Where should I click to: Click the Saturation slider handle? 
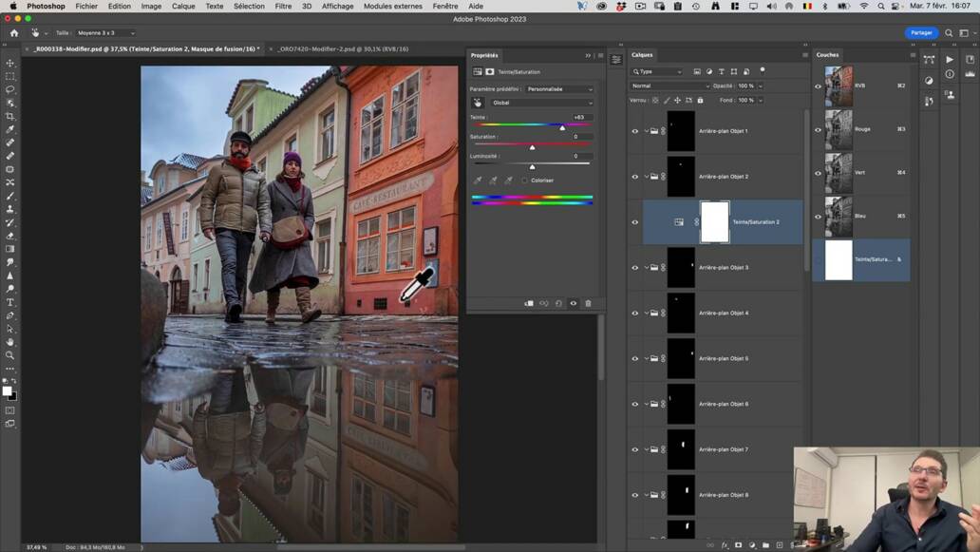[x=533, y=147]
